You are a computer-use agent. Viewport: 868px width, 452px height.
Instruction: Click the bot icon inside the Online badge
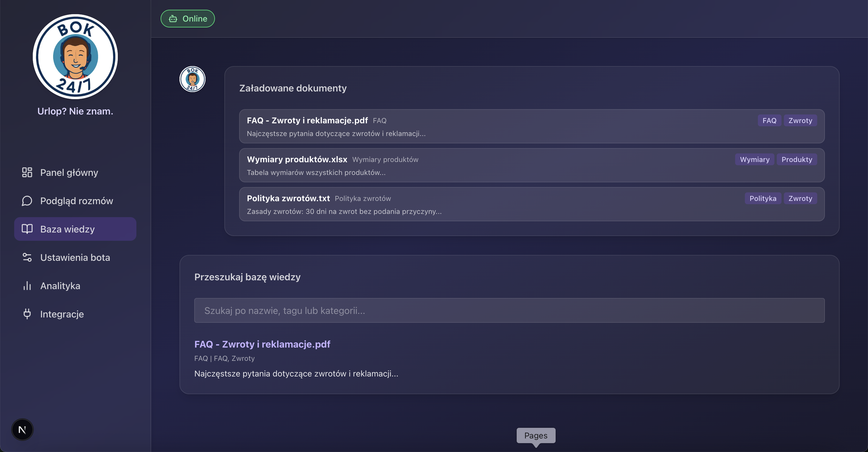(x=173, y=19)
